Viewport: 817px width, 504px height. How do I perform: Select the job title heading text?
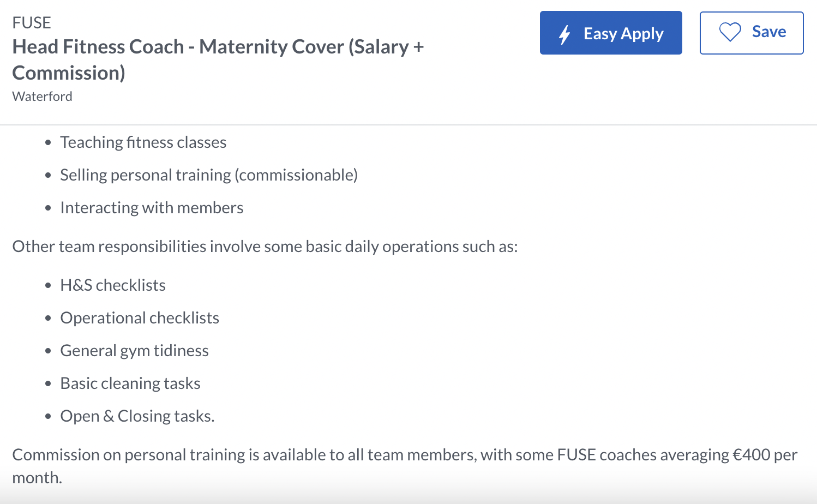(218, 59)
